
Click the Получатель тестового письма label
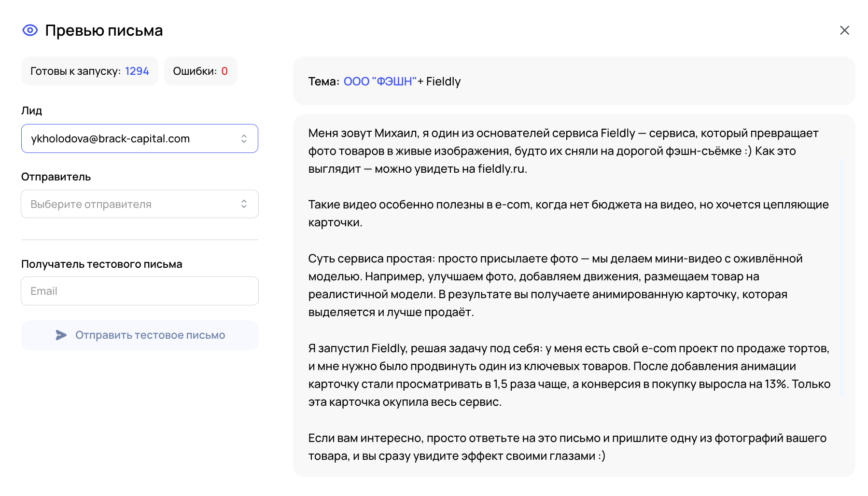coord(101,264)
